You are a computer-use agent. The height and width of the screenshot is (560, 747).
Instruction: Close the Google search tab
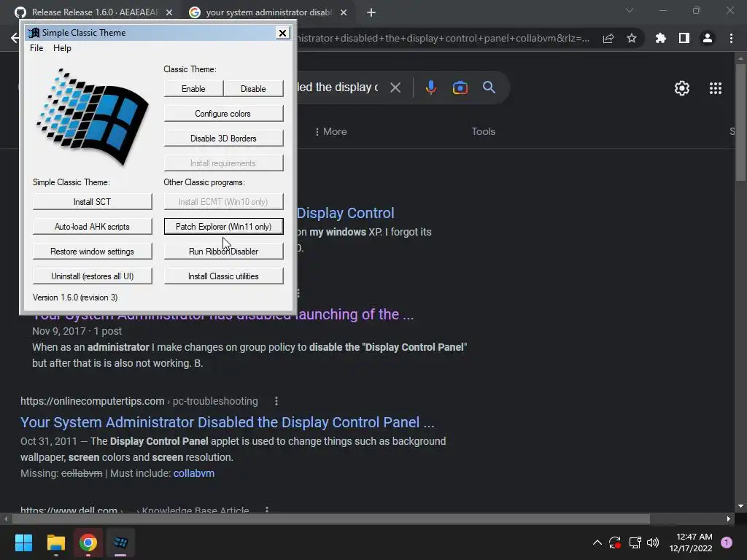pos(344,12)
